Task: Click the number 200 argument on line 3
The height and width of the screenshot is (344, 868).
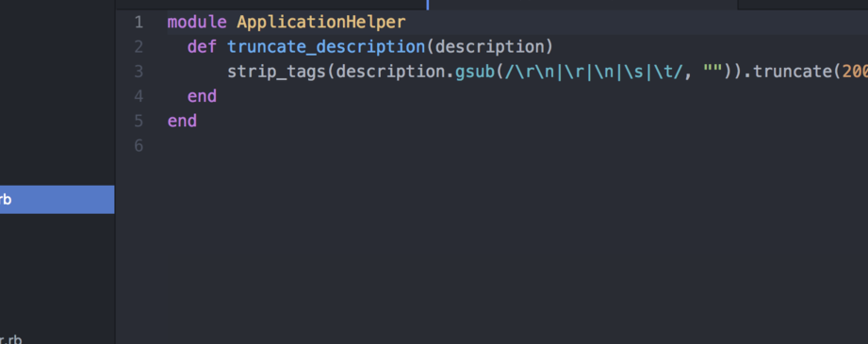Action: [x=855, y=72]
